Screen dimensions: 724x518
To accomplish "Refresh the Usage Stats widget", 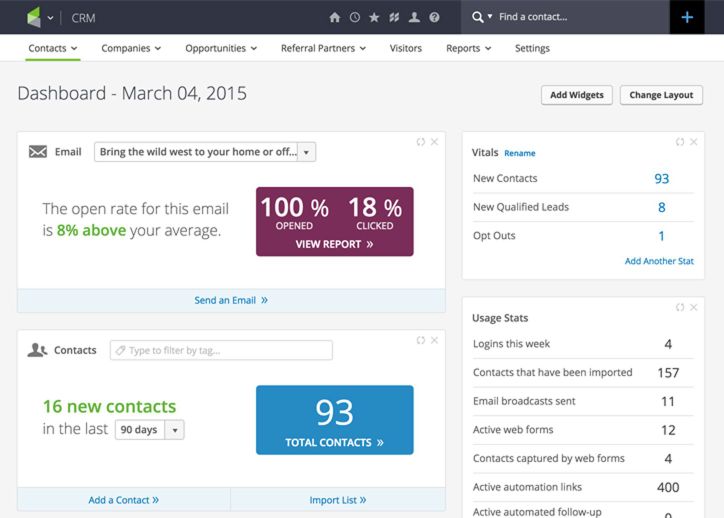I will click(680, 307).
